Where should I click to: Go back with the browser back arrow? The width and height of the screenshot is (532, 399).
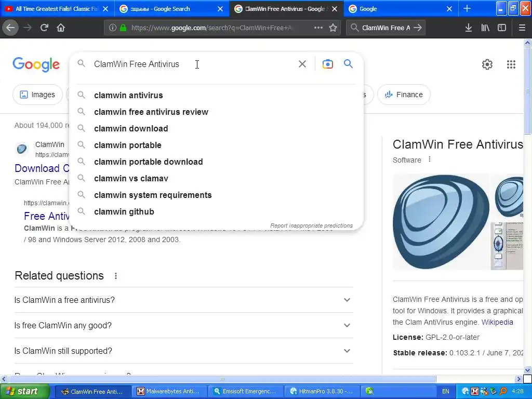point(10,28)
